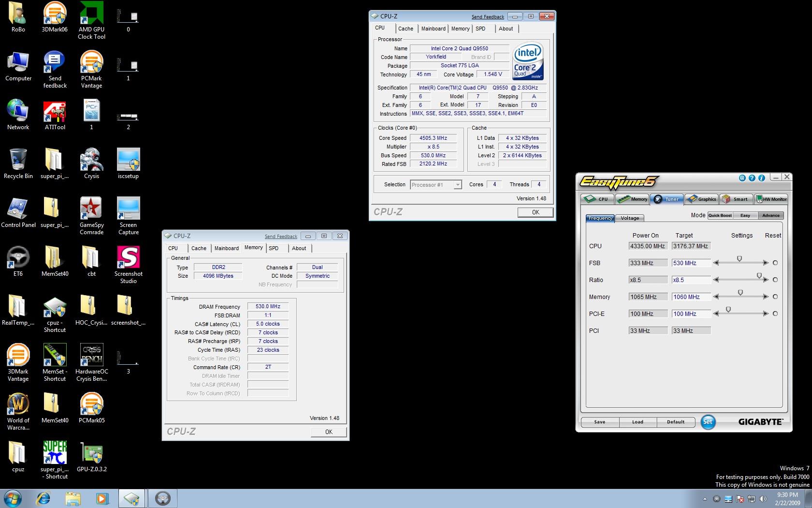Select the Memory reset radio button
812x508 pixels.
click(775, 297)
